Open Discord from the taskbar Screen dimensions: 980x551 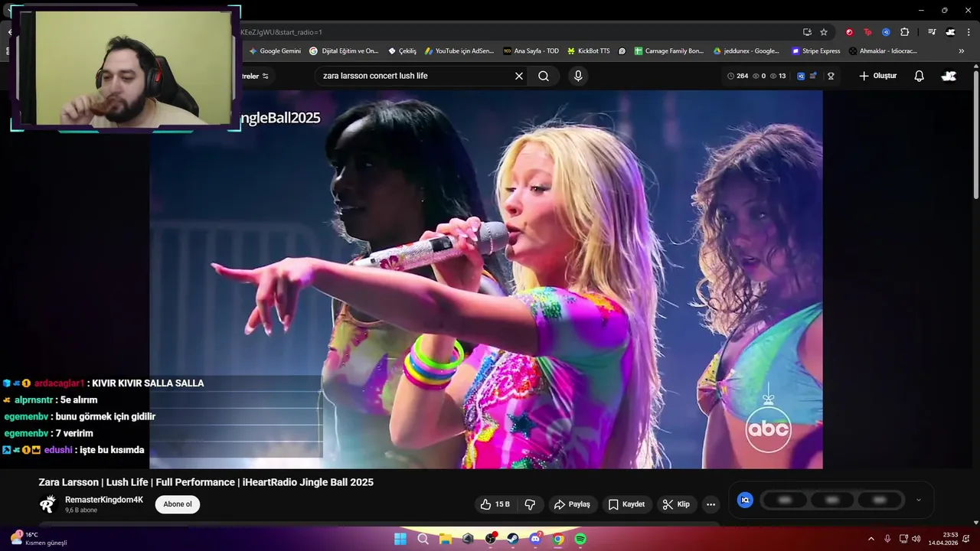[535, 539]
